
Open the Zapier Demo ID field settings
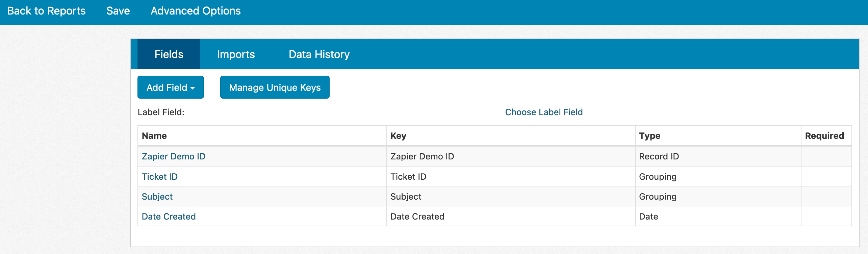[x=174, y=156]
